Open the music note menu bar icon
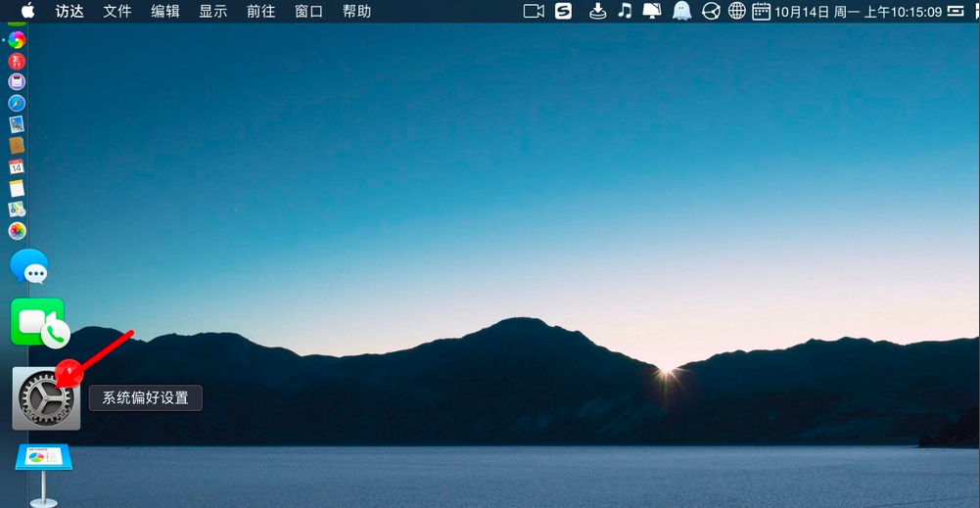980x508 pixels. click(625, 11)
